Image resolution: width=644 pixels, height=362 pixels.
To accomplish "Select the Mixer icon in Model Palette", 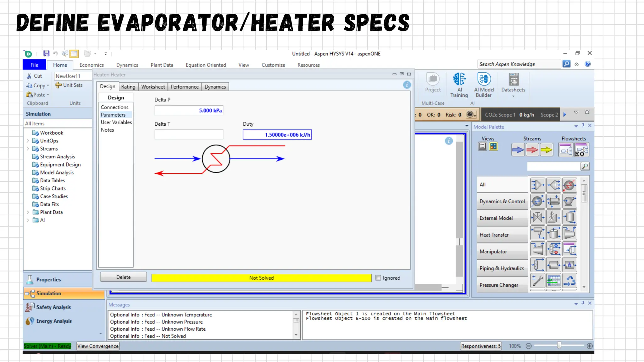I will click(538, 185).
